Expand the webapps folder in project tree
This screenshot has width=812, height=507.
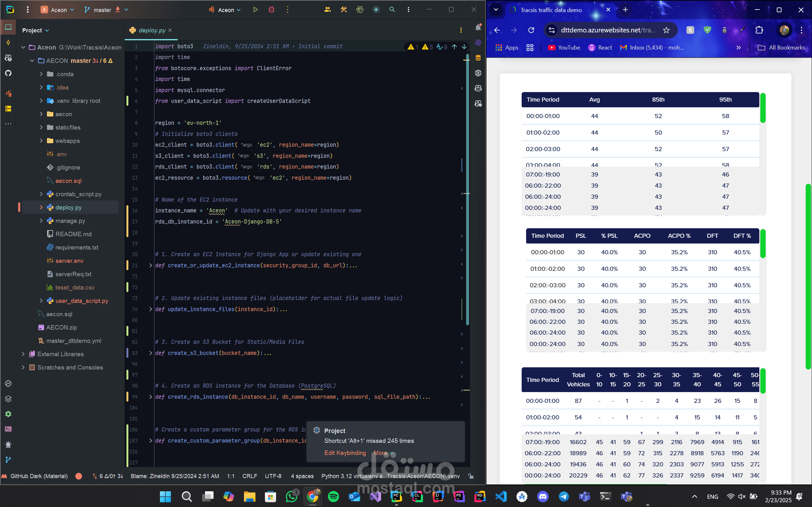41,141
